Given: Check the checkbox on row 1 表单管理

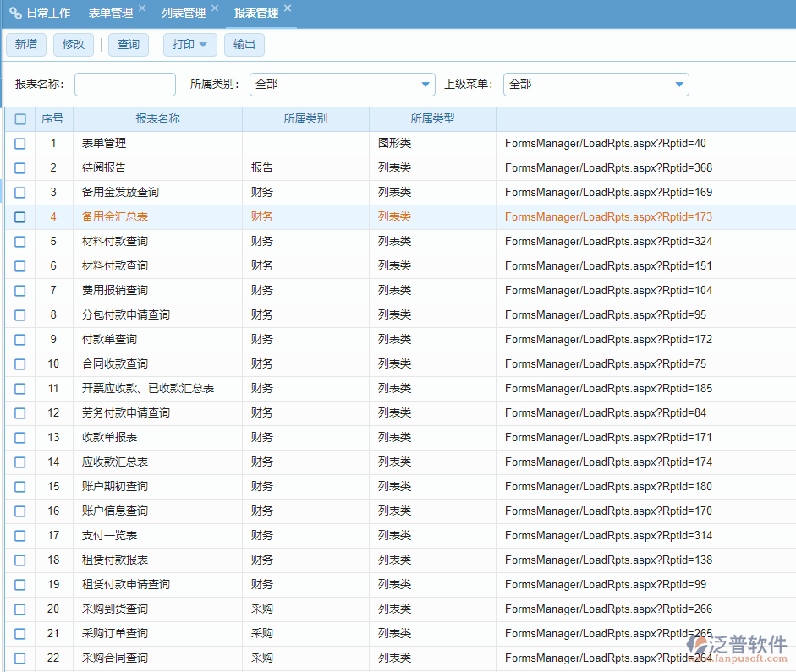Looking at the screenshot, I should coord(19,143).
